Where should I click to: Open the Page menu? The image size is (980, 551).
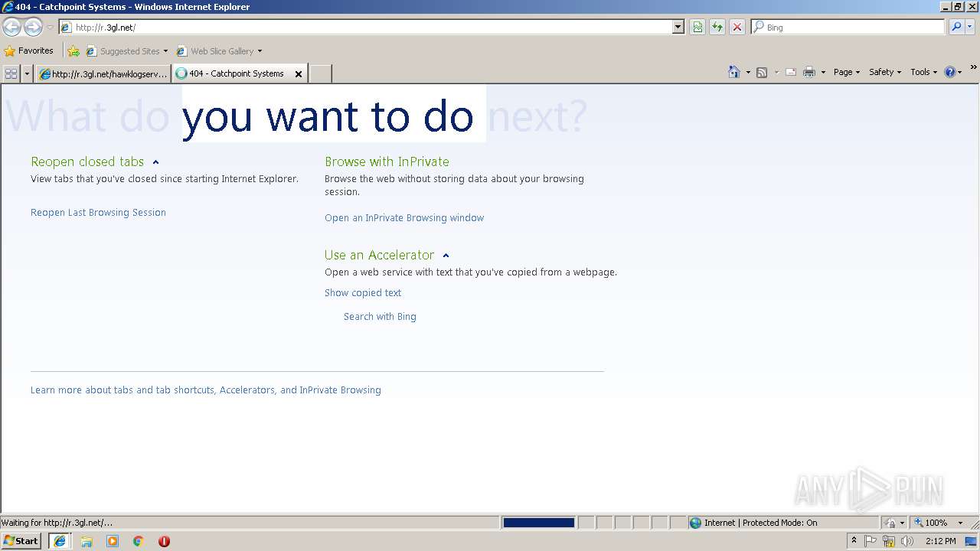(x=846, y=72)
